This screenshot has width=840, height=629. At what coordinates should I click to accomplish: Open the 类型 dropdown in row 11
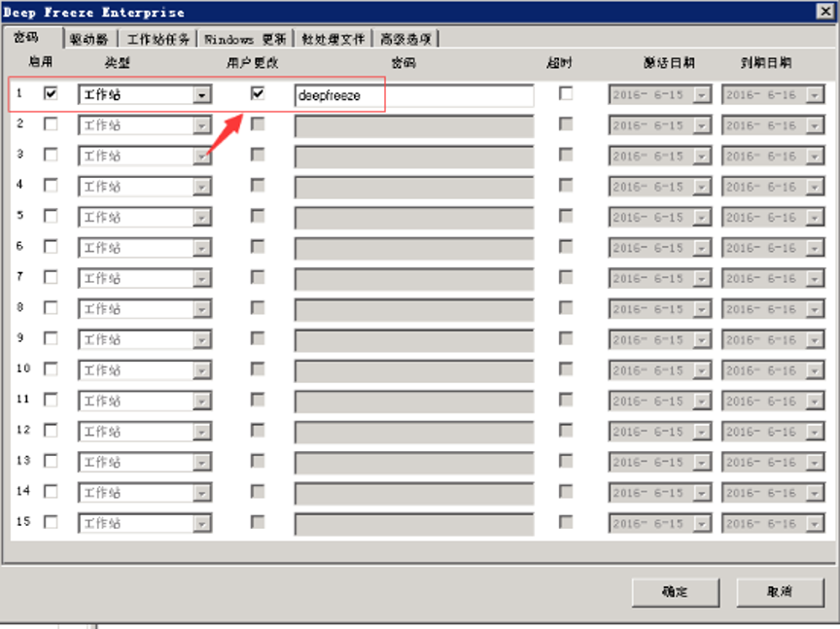coord(201,401)
